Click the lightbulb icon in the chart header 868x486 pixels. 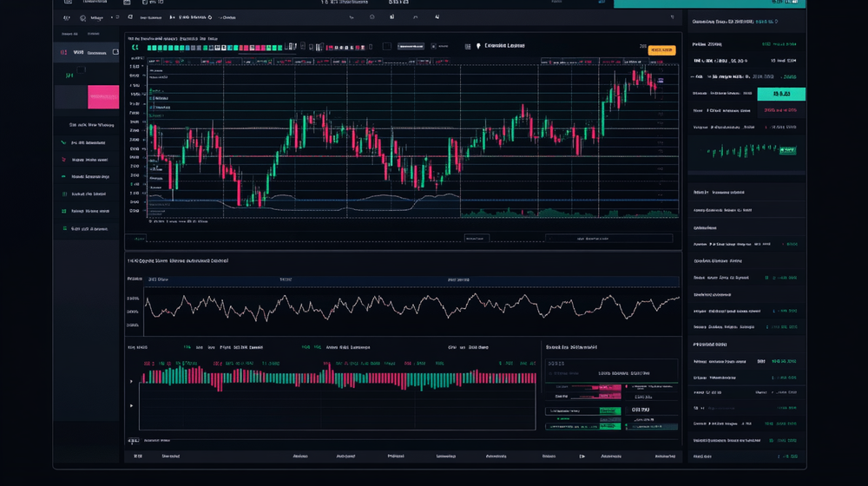477,46
